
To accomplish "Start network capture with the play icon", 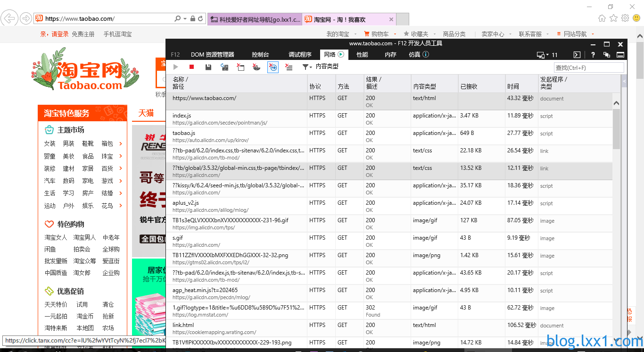I will (x=176, y=67).
